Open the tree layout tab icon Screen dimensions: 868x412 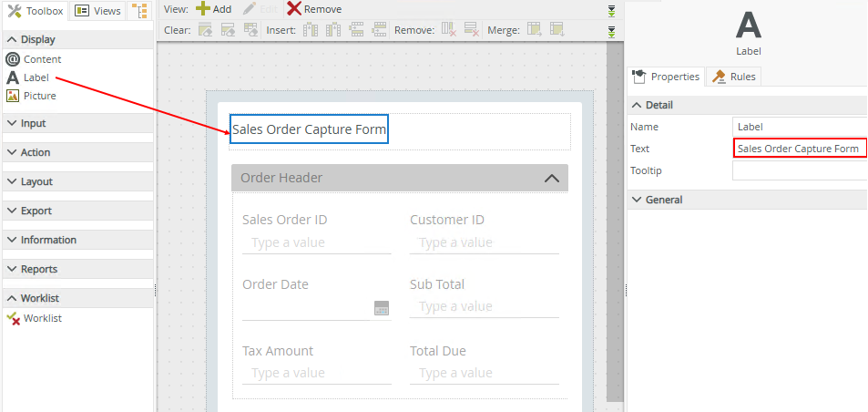[139, 11]
